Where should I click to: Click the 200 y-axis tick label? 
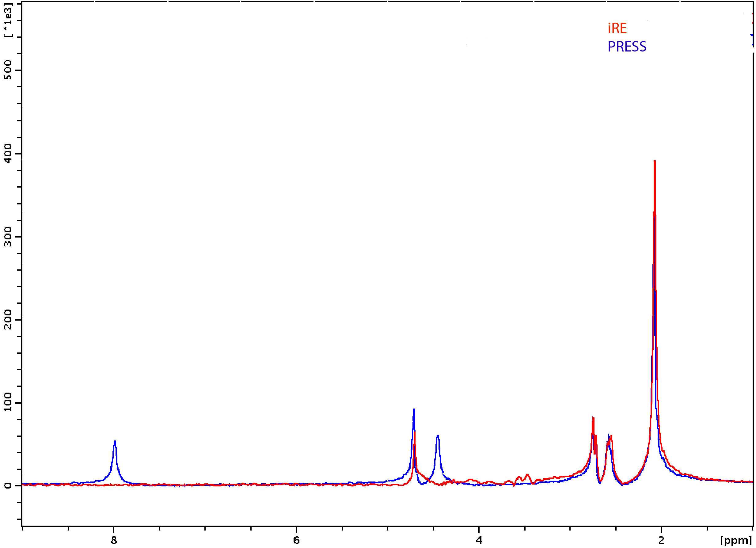(x=7, y=320)
